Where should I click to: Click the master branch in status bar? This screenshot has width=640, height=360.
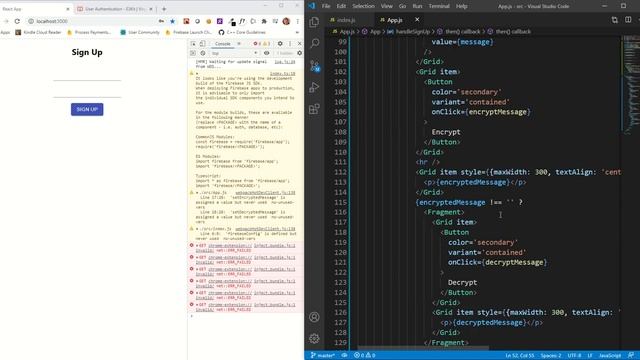[x=322, y=356]
